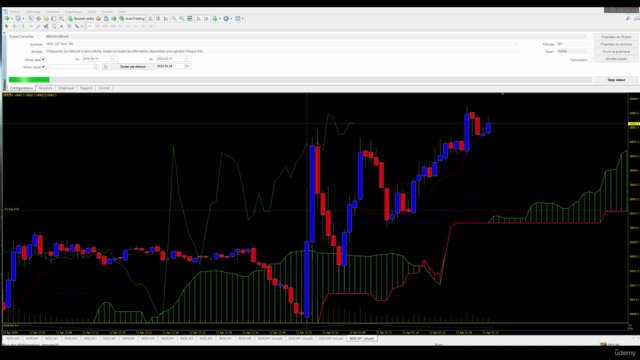640x360 pixels.
Task: Pause the visual test playback
Action: [105, 67]
